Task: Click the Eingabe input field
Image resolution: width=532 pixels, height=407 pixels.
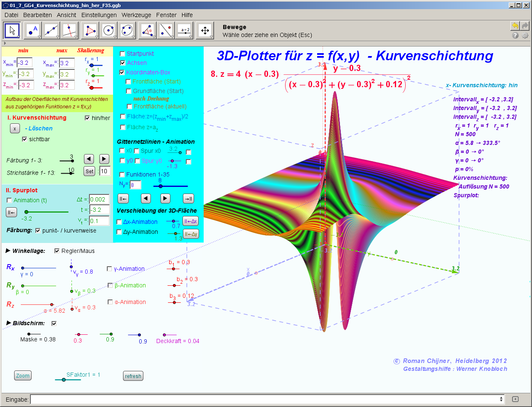Action: [266, 400]
